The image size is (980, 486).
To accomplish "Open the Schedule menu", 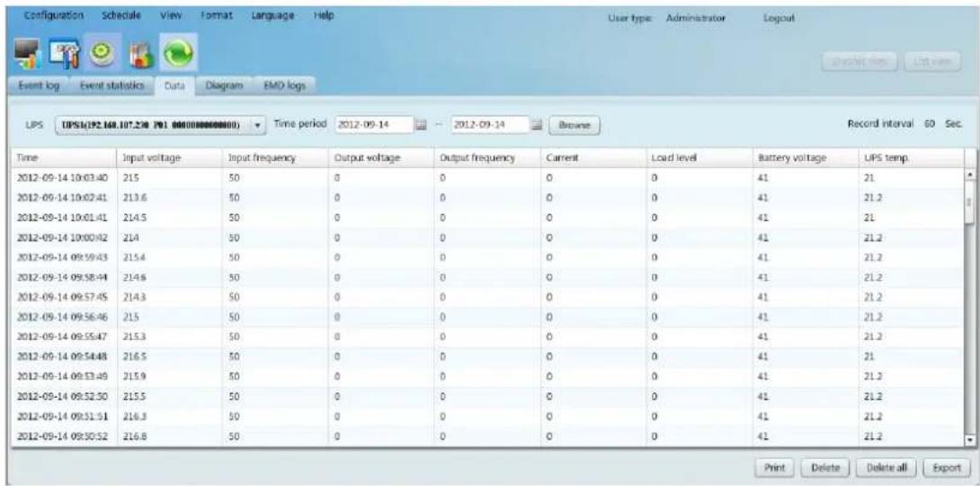I will click(120, 14).
